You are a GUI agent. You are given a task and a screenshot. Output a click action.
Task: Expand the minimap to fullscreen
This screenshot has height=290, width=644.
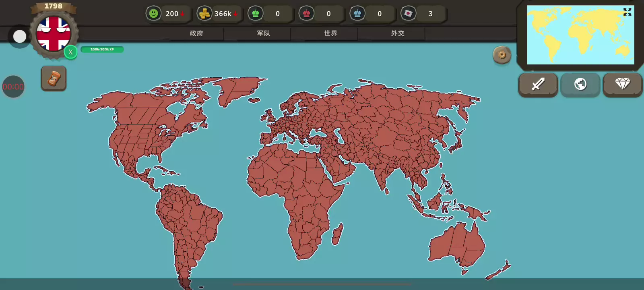click(627, 12)
